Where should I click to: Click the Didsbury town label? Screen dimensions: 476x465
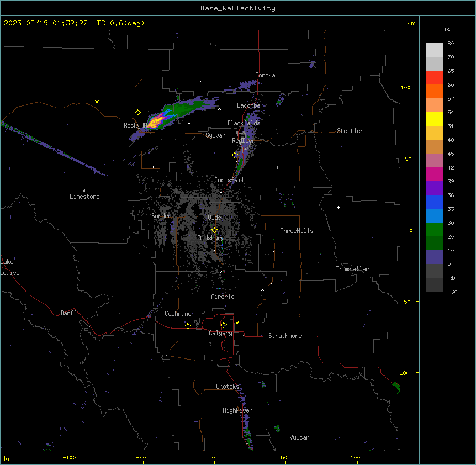pos(211,238)
